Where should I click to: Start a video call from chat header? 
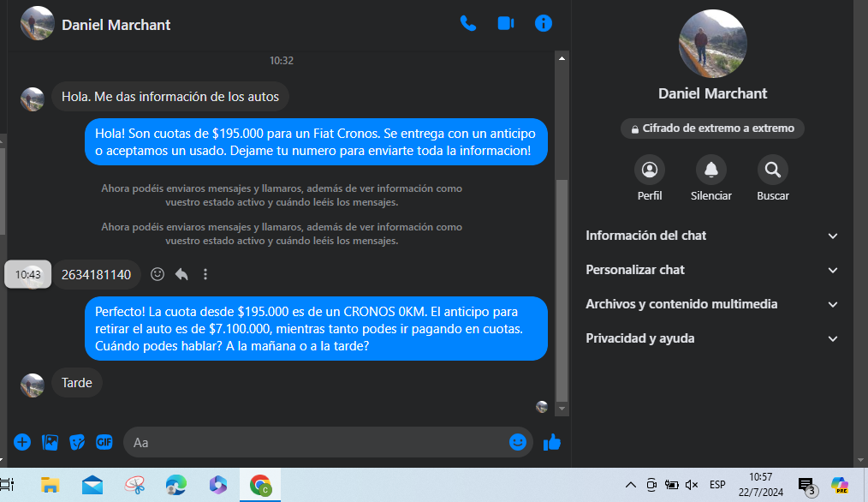[505, 24]
